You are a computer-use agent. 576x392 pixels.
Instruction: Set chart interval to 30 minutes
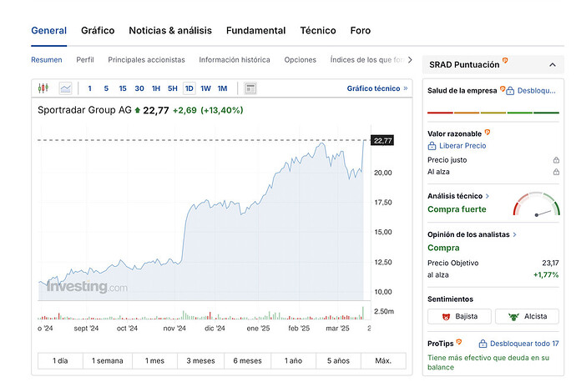tap(139, 88)
